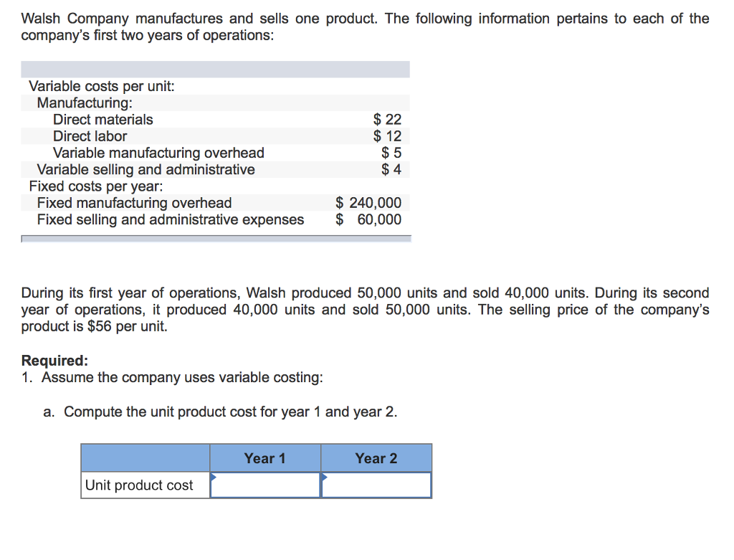Click the blue triangle marker in Year 1 cell
Viewport: 734px width, 560px height.
(x=213, y=476)
